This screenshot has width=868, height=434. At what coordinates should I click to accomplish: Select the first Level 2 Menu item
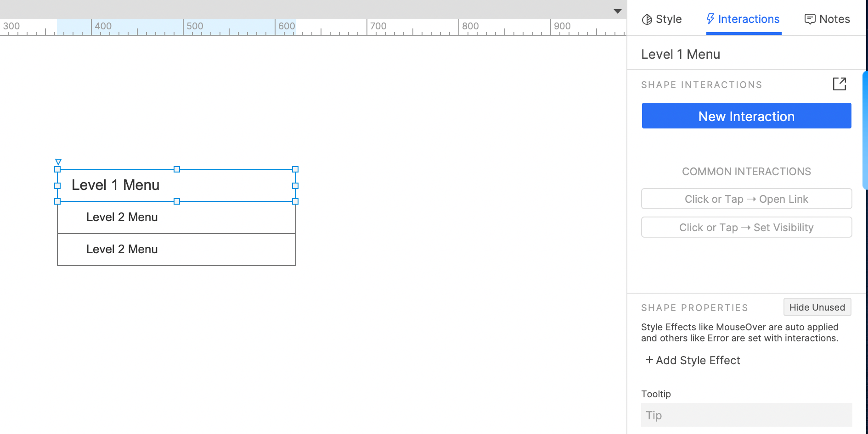pos(176,217)
